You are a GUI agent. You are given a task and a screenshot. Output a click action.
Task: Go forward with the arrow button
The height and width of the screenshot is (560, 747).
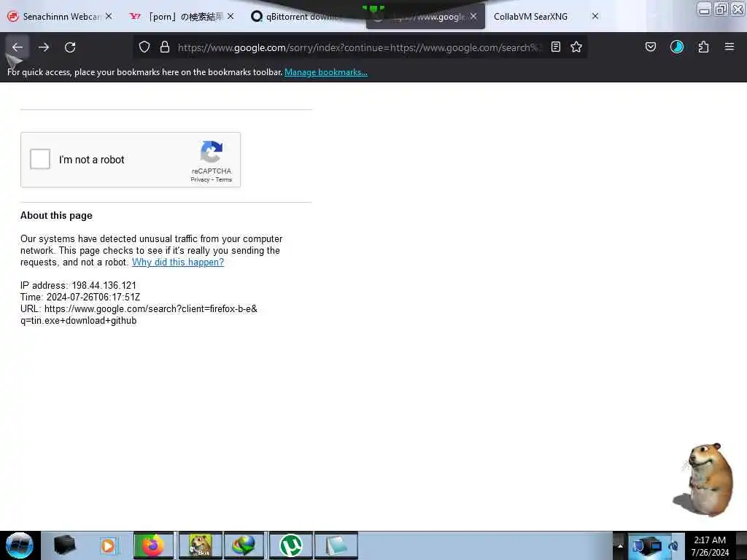(44, 47)
